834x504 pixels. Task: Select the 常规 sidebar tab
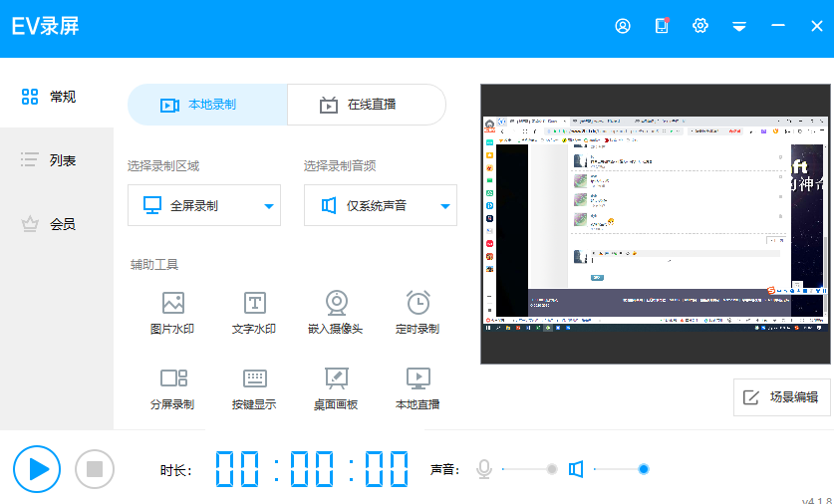click(x=57, y=97)
